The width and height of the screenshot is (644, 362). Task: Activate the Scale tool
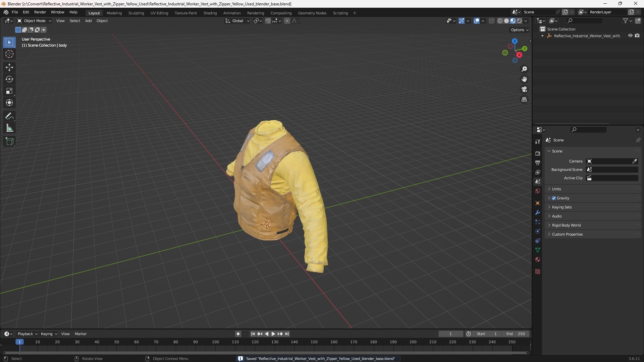(x=9, y=91)
